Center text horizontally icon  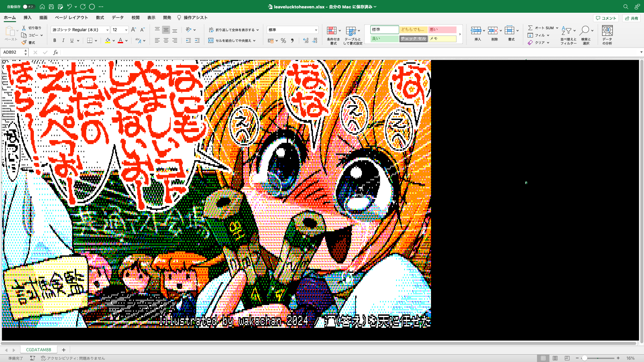pyautogui.click(x=166, y=41)
